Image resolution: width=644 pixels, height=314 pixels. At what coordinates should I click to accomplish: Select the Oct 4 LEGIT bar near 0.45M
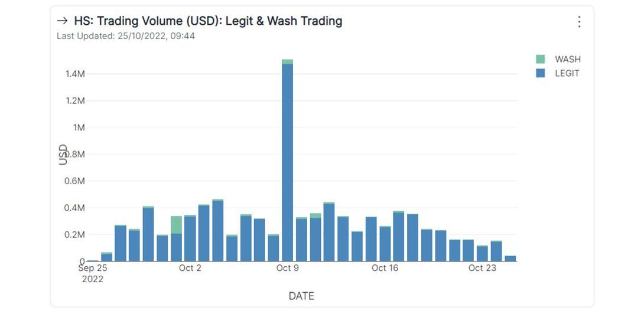(x=218, y=231)
